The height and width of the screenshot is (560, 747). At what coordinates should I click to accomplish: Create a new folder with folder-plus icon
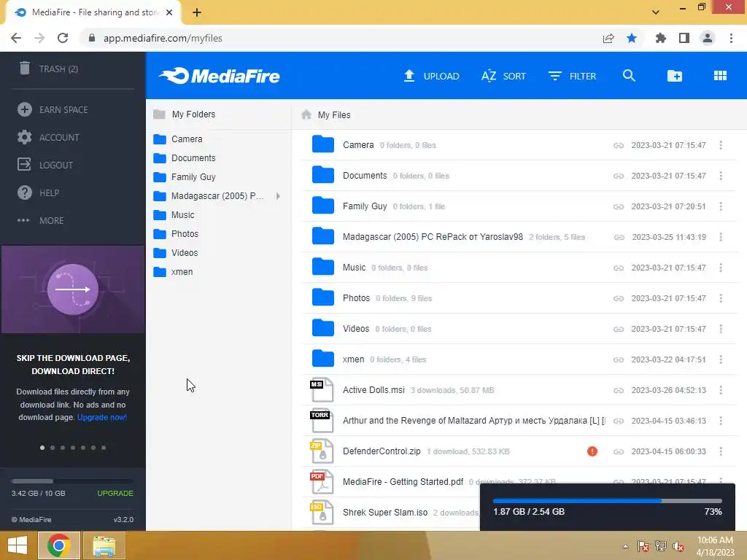pos(675,76)
